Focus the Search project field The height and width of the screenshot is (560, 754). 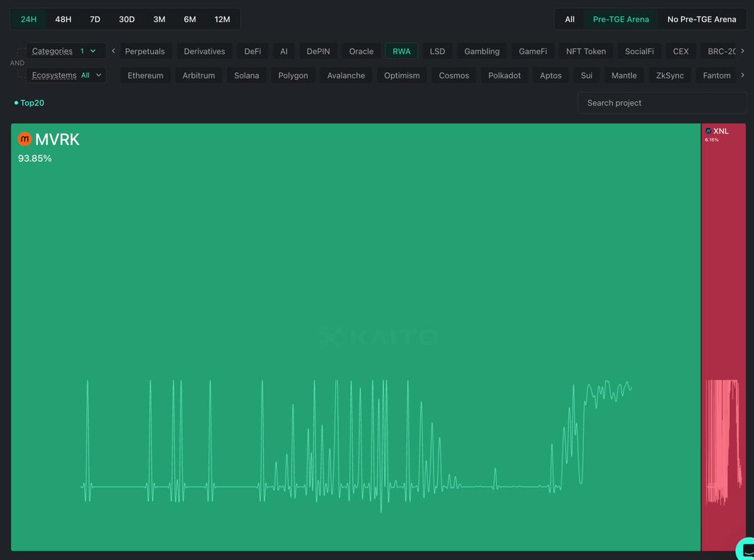click(x=662, y=103)
